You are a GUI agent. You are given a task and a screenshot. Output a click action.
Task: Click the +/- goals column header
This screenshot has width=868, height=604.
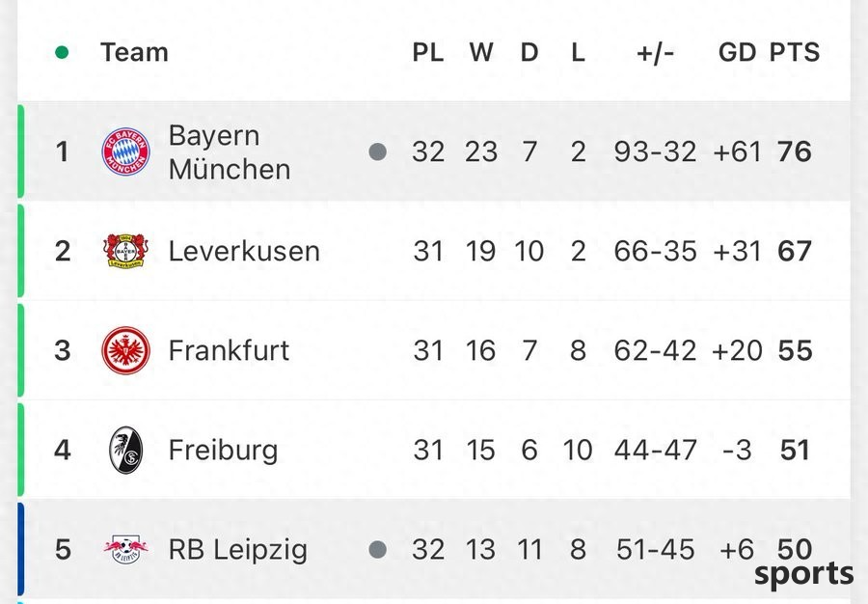click(x=655, y=53)
